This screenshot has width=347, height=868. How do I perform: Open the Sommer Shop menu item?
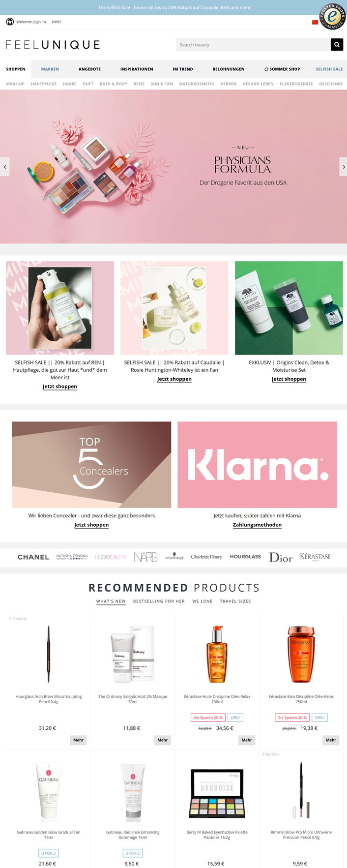pyautogui.click(x=282, y=69)
